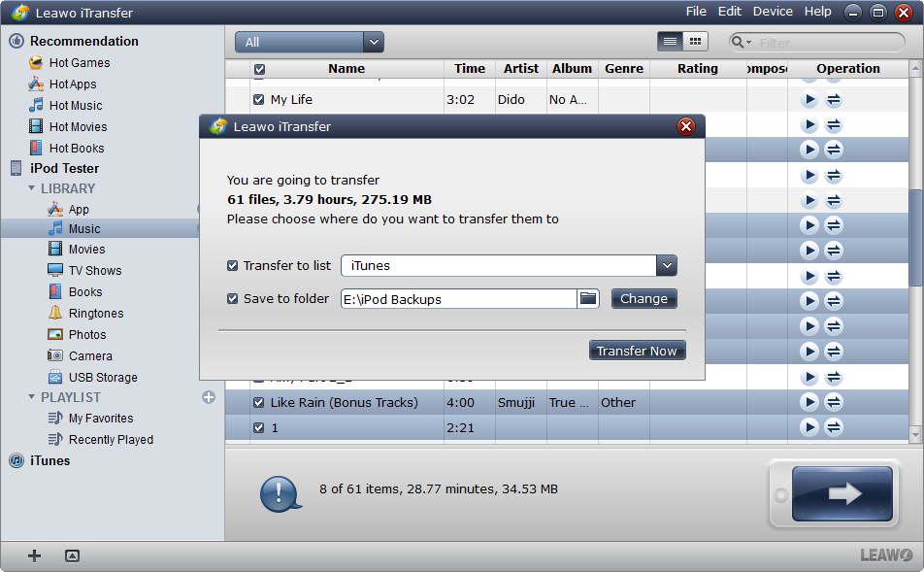Select Books in iPod library

(75, 292)
